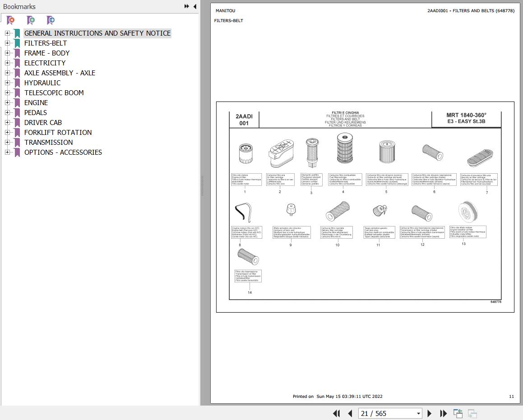Viewport: 523px width, 420px height.
Task: Open the HYDRAULIC bookmark
Action: pyautogui.click(x=42, y=83)
